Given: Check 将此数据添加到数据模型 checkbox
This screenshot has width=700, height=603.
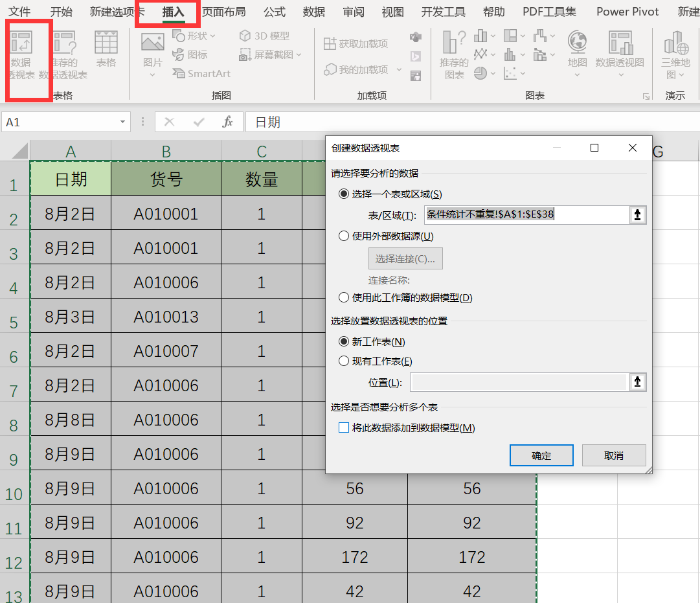Looking at the screenshot, I should coord(344,427).
